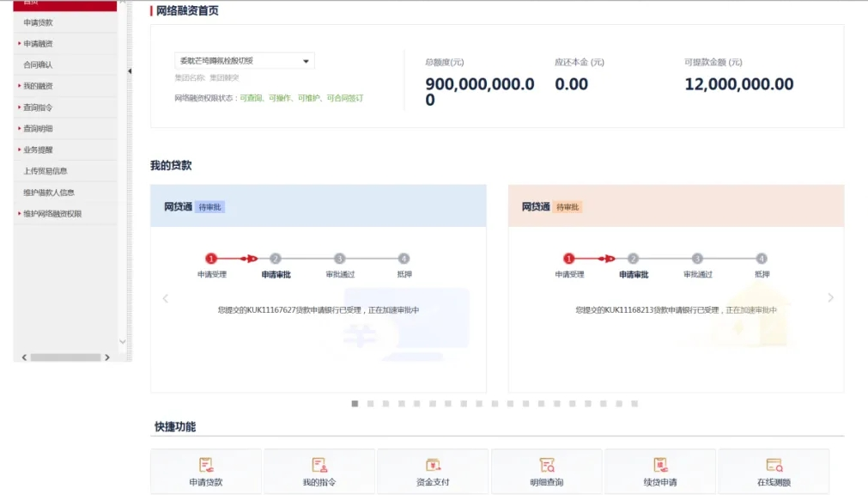Viewport: 868px width, 495px height.
Task: Click the 我的贷款 section heading
Action: point(171,165)
